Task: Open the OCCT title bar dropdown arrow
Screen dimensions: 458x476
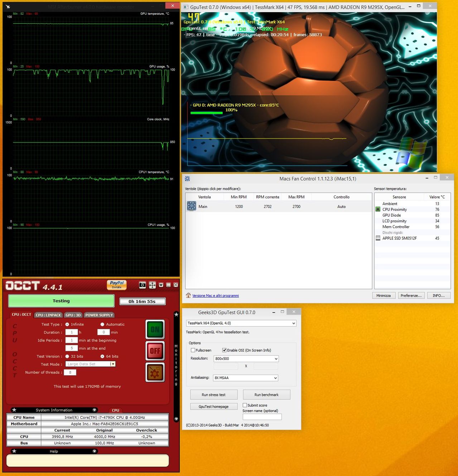Action: tap(161, 285)
